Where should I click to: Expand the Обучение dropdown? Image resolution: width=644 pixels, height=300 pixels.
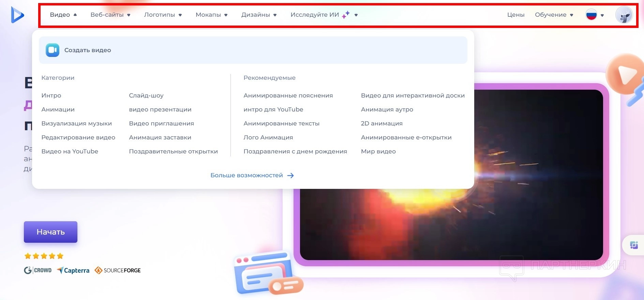click(554, 15)
